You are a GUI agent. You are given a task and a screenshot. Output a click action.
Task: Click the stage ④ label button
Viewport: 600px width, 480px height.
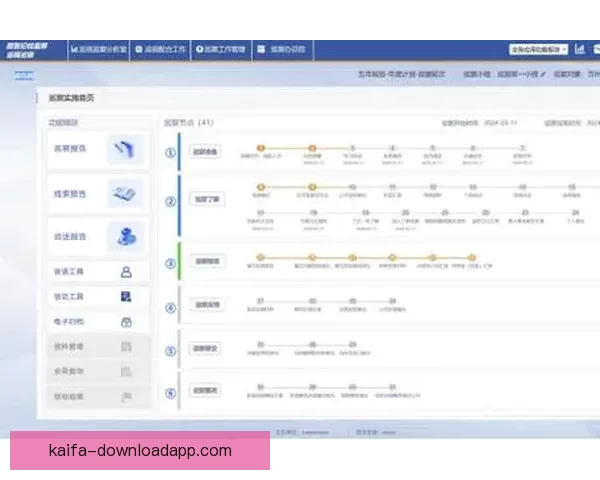point(207,305)
